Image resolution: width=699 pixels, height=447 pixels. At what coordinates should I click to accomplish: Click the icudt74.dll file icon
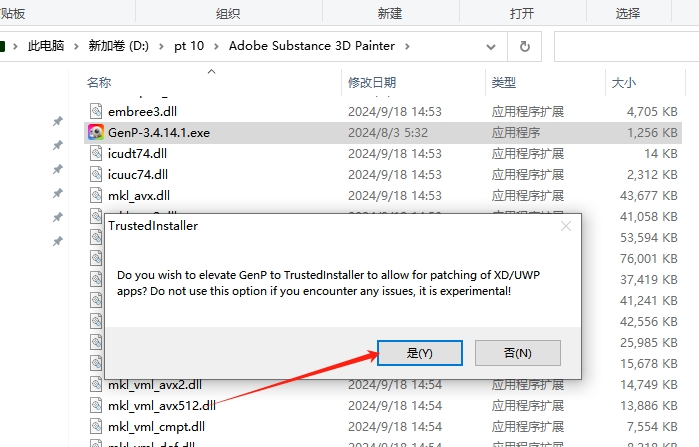[x=95, y=153]
